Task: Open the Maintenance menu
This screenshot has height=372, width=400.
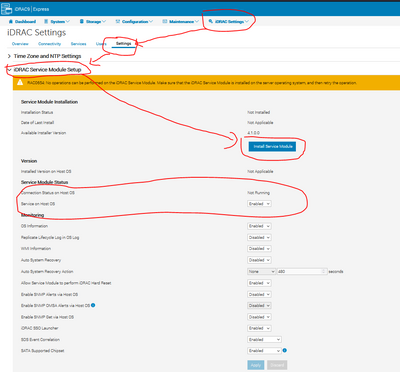Action: pos(181,21)
